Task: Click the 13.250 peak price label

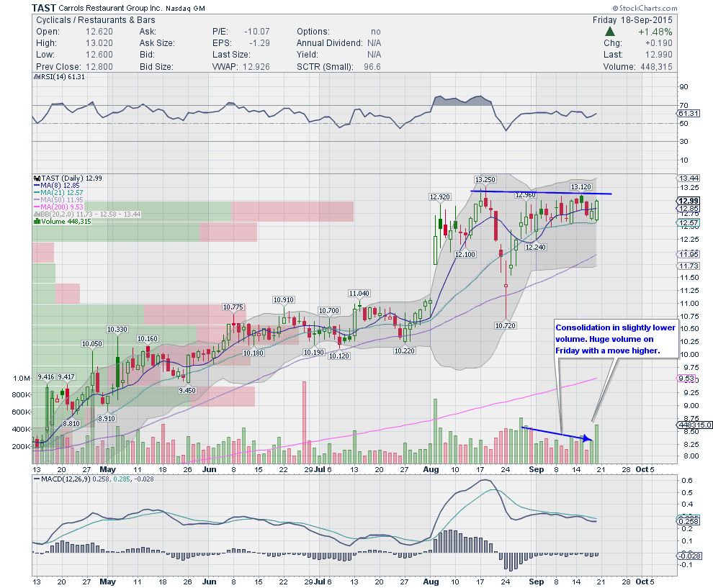Action: (x=485, y=179)
